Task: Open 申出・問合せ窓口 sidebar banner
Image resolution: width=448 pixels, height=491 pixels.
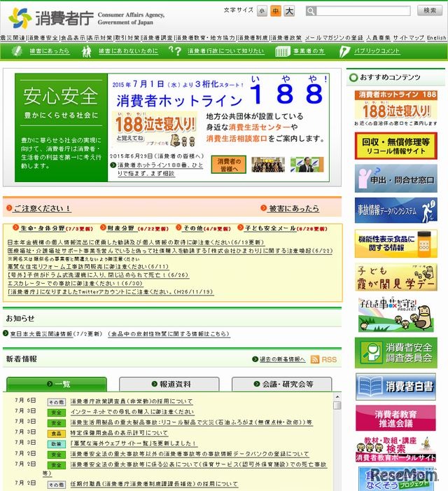Action: 395,179
